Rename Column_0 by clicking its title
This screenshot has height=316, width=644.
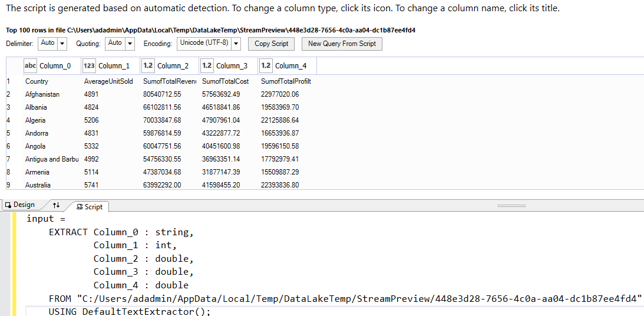(55, 66)
